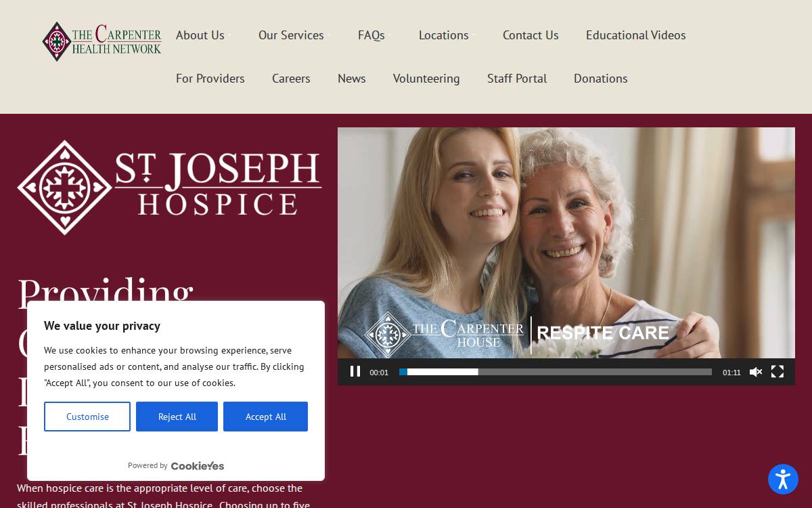Click the 01:11 video duration label
Image resolution: width=812 pixels, height=508 pixels.
pos(731,372)
